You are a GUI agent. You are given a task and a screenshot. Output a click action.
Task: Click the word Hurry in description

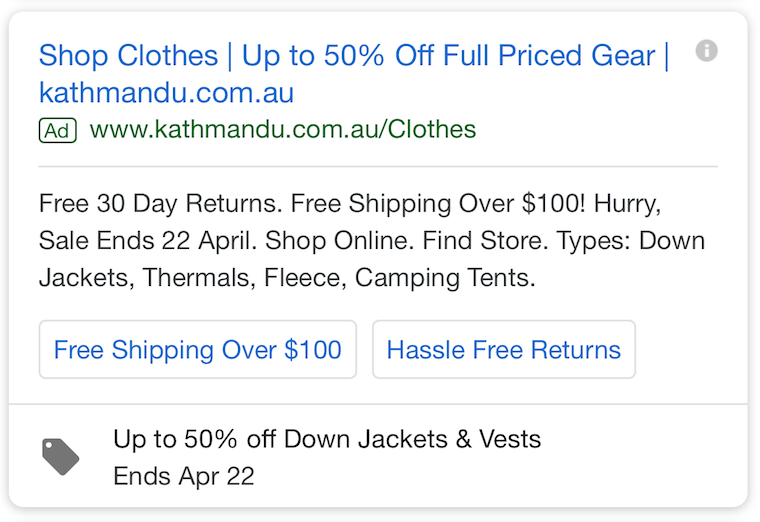pos(627,203)
